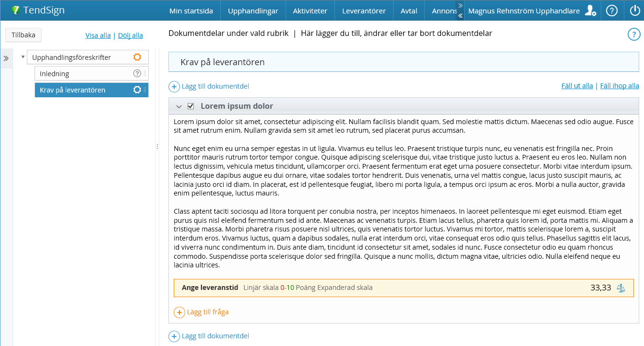Click plus icon of top Lägg till dokumentdel

click(174, 86)
